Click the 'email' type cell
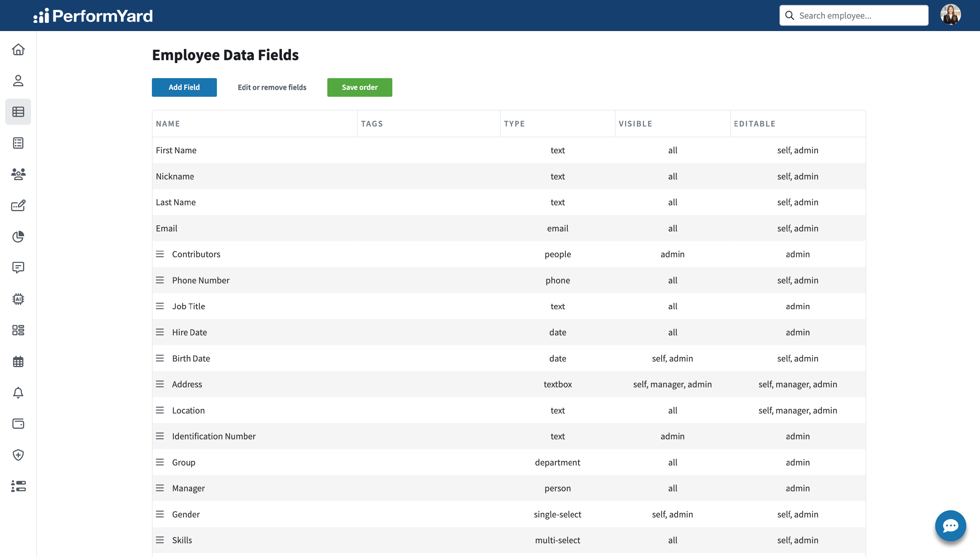Viewport: 980px width, 557px height. coord(557,228)
